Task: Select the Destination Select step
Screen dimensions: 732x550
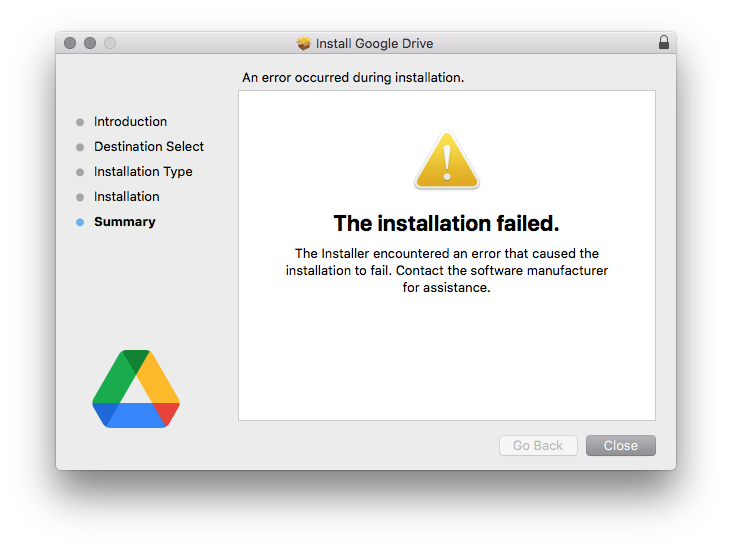Action: click(x=149, y=147)
